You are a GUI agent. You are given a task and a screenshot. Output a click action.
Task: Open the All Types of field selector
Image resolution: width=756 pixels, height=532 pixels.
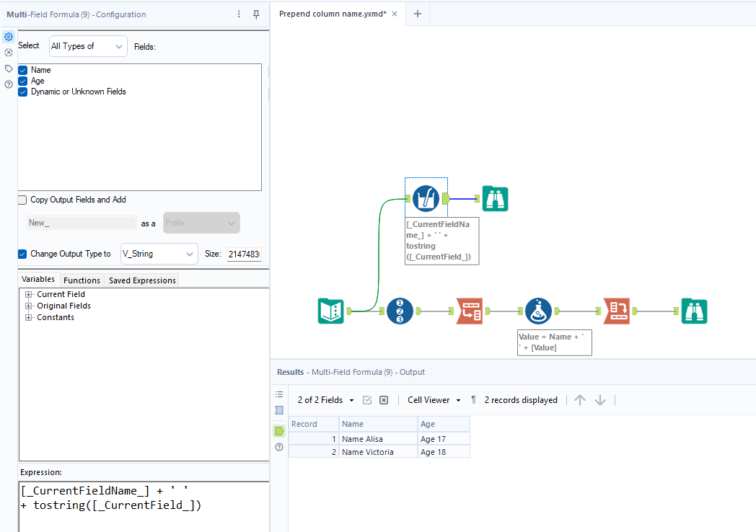click(87, 45)
